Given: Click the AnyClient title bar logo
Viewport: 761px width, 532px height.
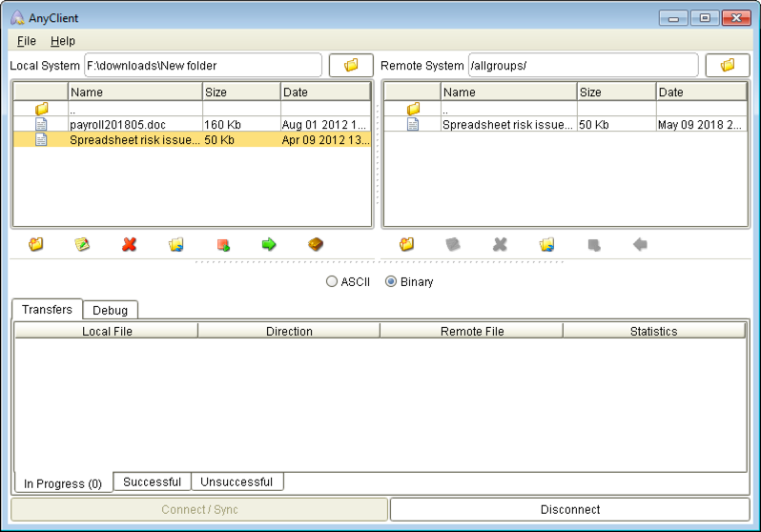Looking at the screenshot, I should tap(17, 18).
